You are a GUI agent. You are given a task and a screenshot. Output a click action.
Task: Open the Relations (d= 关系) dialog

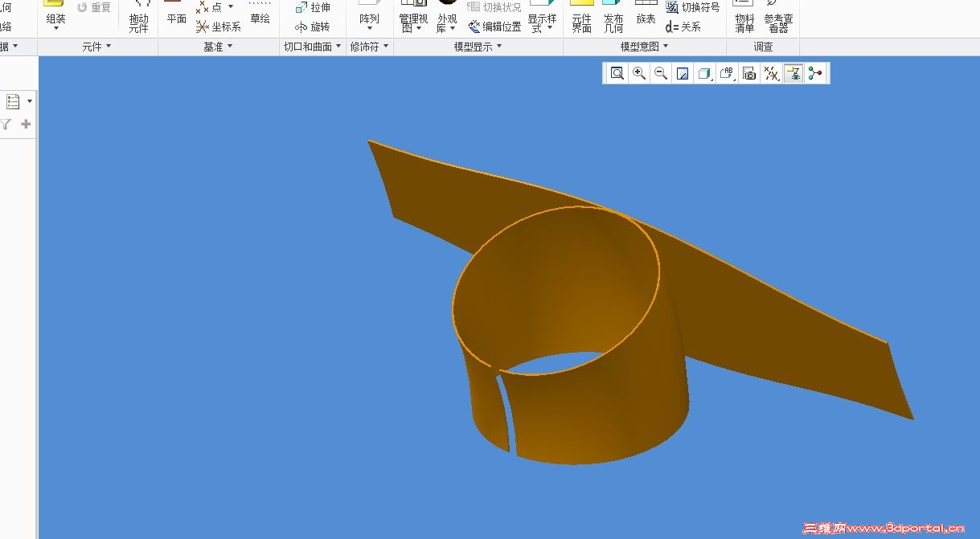(x=683, y=27)
